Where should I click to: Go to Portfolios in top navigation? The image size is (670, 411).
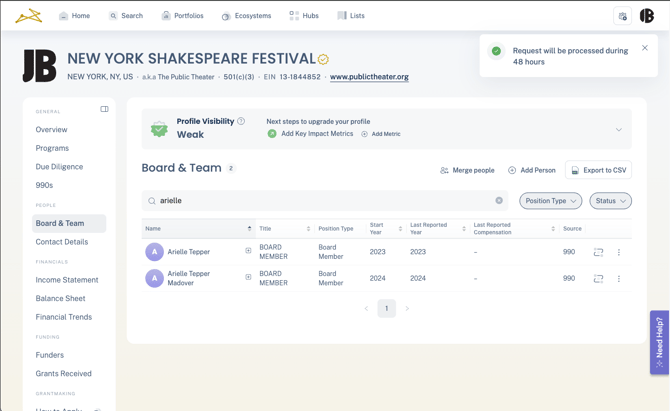(182, 16)
